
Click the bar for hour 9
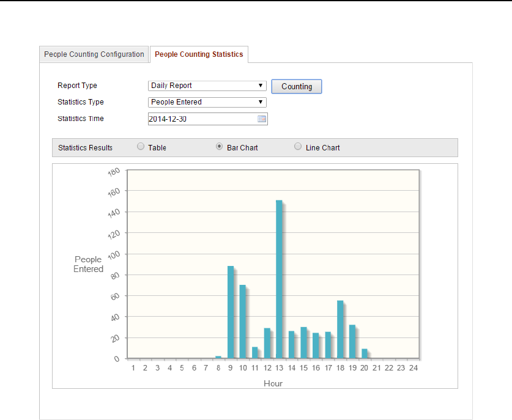pos(231,312)
